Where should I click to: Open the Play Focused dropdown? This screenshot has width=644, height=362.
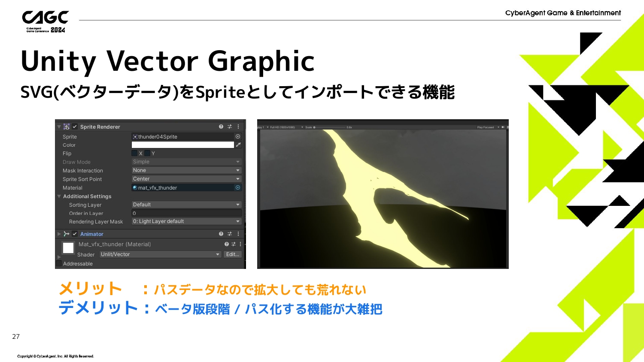488,127
